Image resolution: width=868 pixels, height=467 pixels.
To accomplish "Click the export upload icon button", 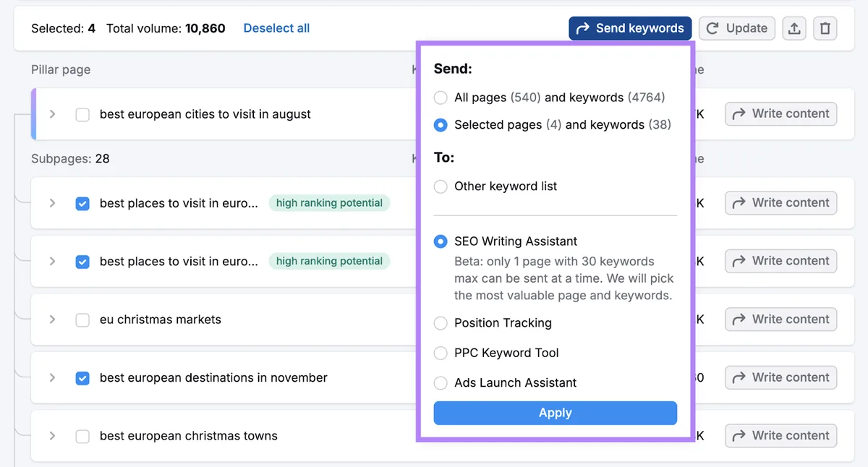I will [794, 28].
